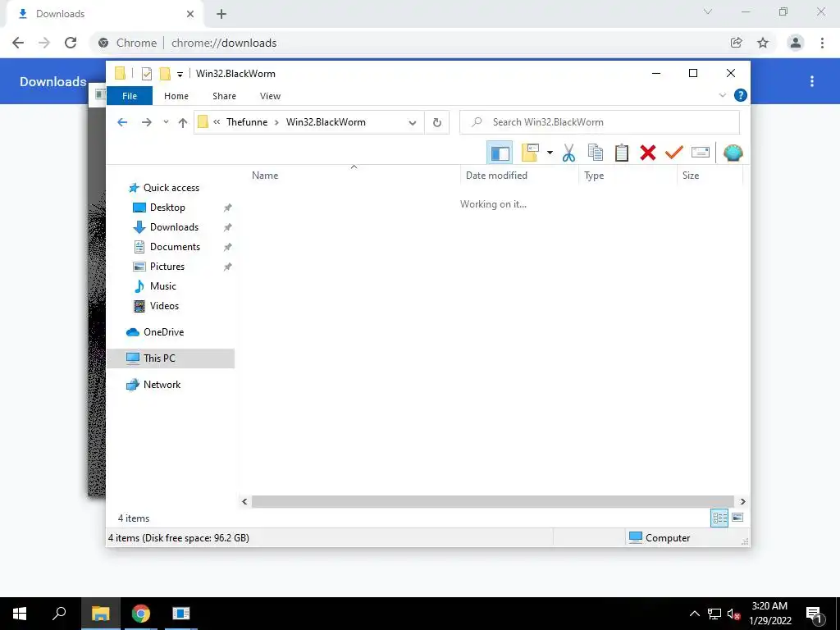
Task: Open Customize Quick Access Toolbar dropdown
Action: pos(180,75)
